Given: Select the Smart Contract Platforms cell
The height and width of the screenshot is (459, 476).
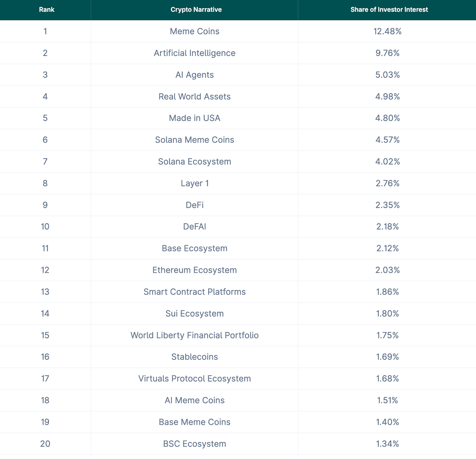Looking at the screenshot, I should 195,292.
